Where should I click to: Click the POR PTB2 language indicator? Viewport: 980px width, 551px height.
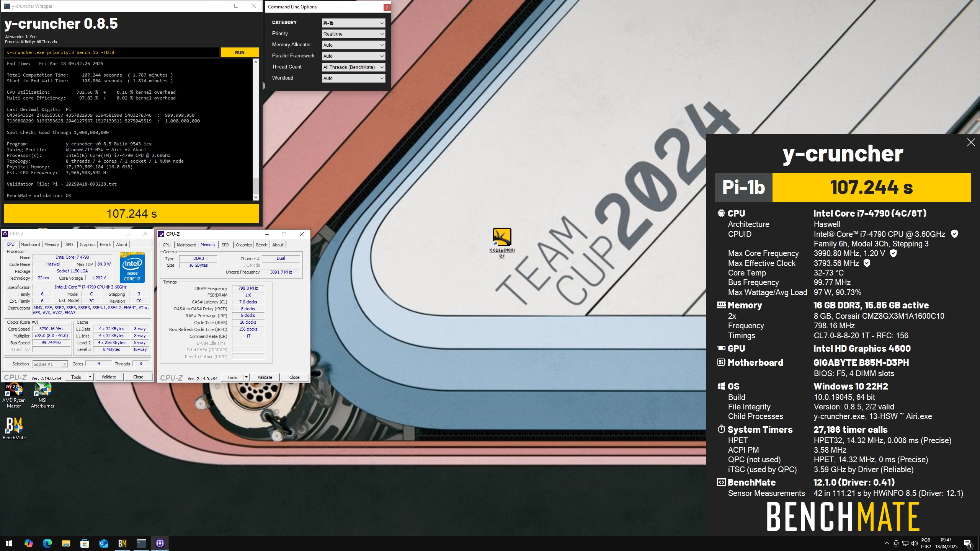pyautogui.click(x=926, y=543)
